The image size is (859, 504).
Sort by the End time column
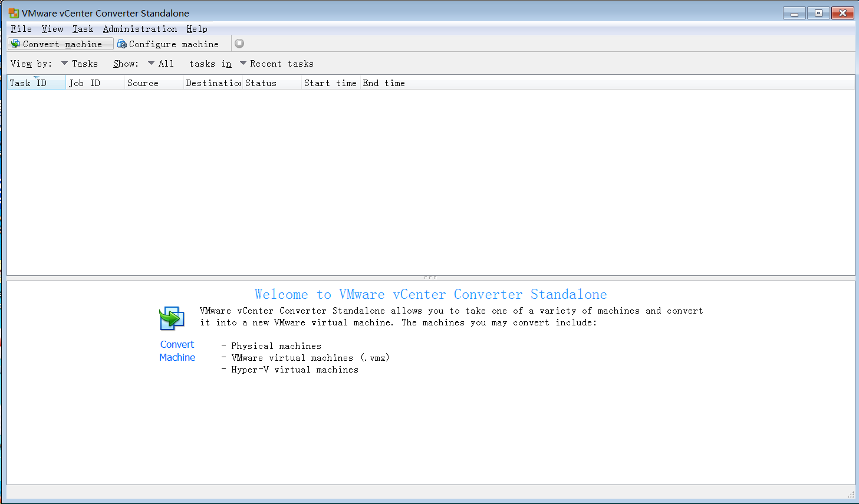tap(384, 83)
